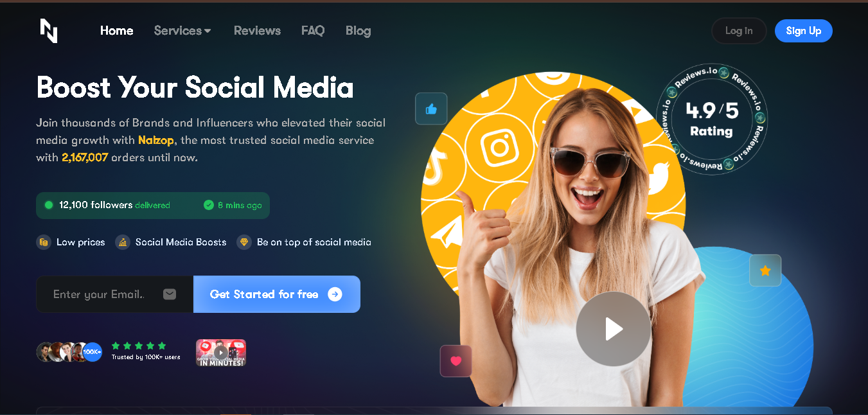Image resolution: width=868 pixels, height=415 pixels.
Task: Click the chart icon beside Social Media Boosts
Action: [x=122, y=242]
